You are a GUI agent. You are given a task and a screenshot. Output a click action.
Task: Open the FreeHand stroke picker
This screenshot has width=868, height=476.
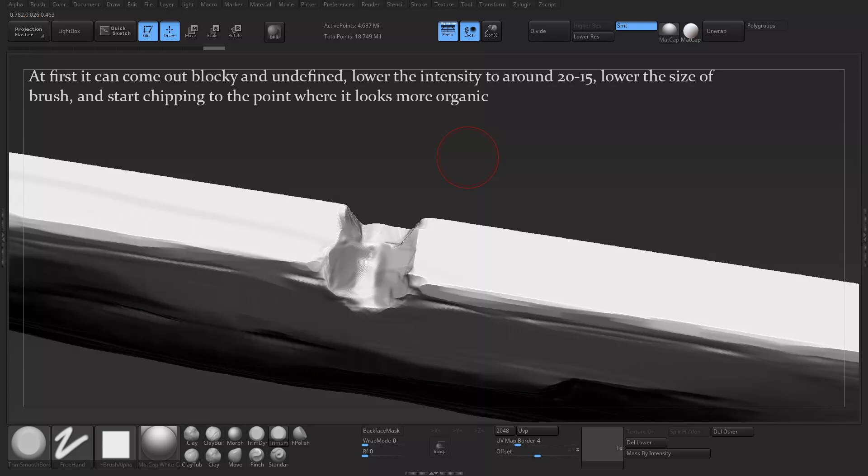(72, 446)
